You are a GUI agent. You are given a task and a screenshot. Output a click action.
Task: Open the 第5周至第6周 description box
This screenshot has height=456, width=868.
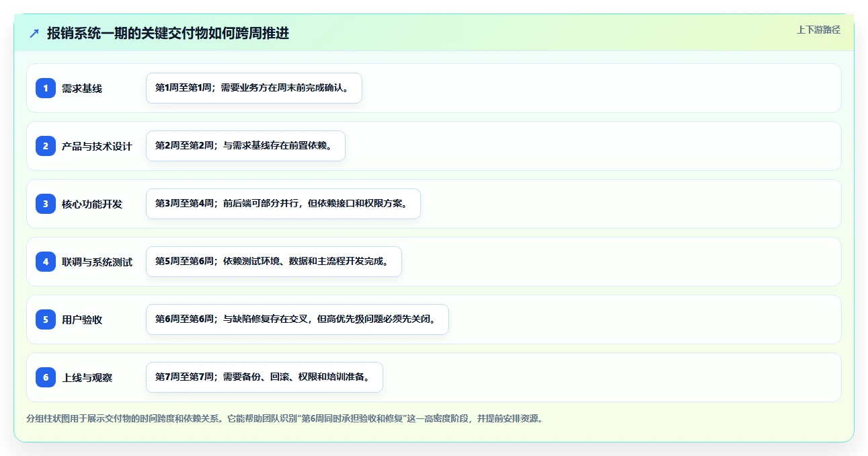[x=274, y=262]
